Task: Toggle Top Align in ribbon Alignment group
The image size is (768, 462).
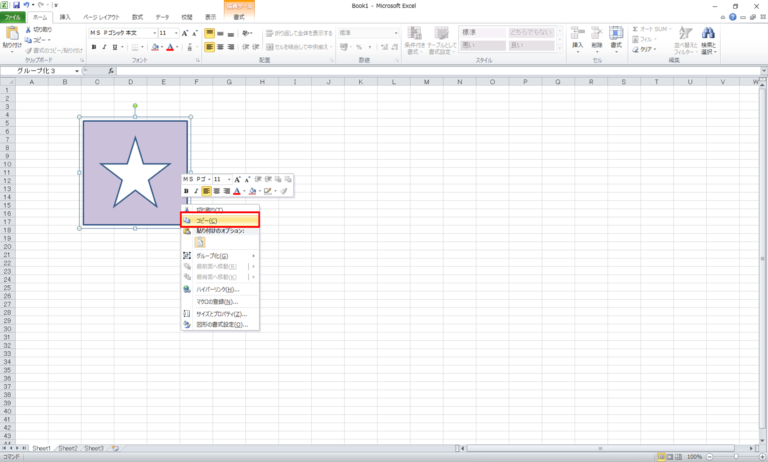Action: (210, 33)
